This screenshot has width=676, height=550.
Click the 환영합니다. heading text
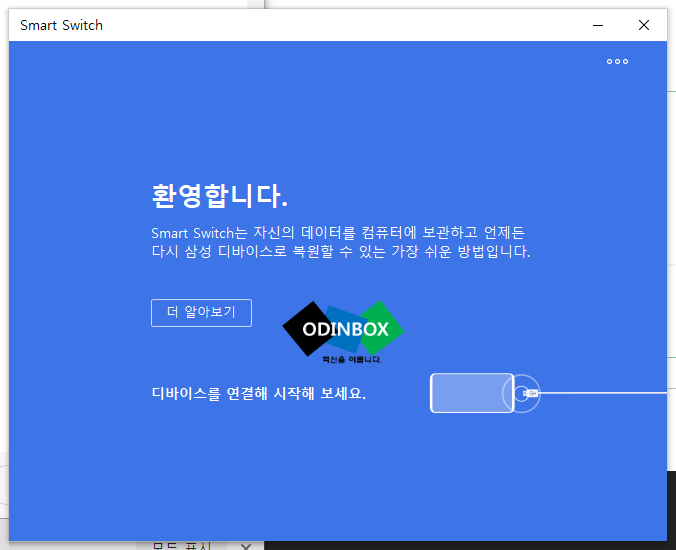pos(219,196)
